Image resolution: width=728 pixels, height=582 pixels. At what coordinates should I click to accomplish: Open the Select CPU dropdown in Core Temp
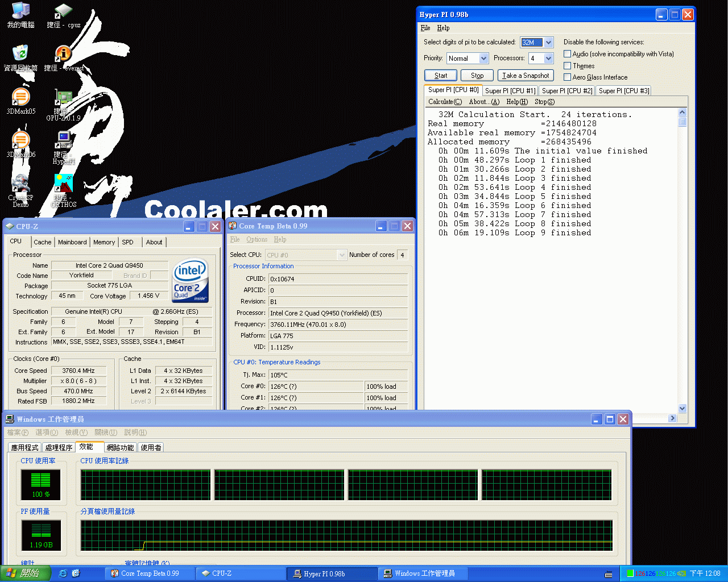pyautogui.click(x=305, y=255)
